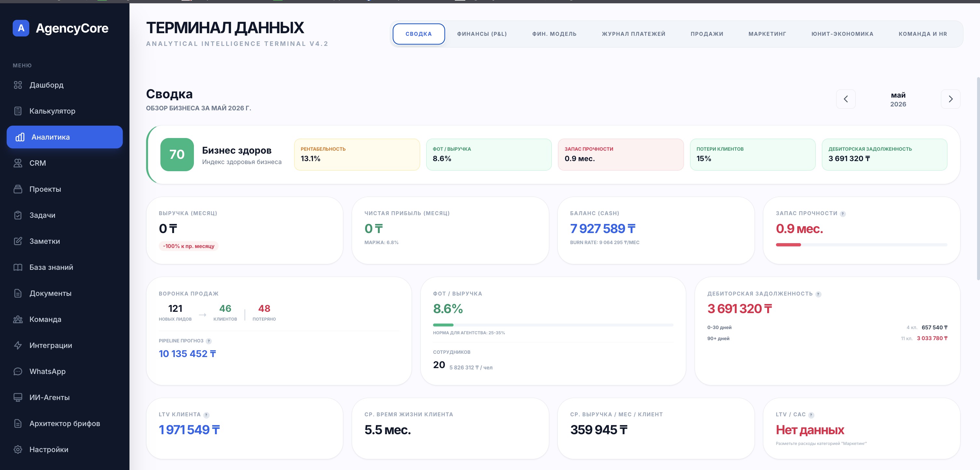Switch to Журнал платежей tab
980x470 pixels.
[x=633, y=34]
